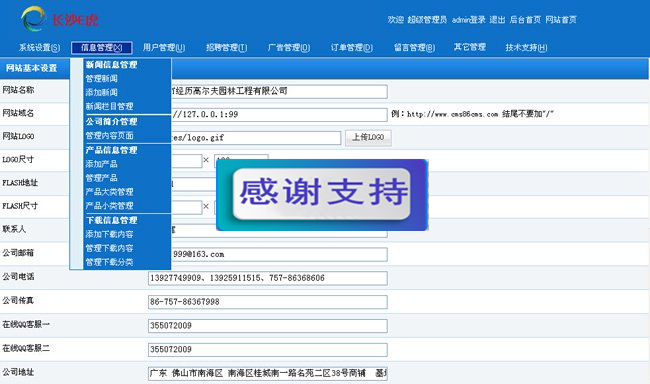Click the highlighted 信息管理(X) menu
The height and width of the screenshot is (384, 650).
102,48
